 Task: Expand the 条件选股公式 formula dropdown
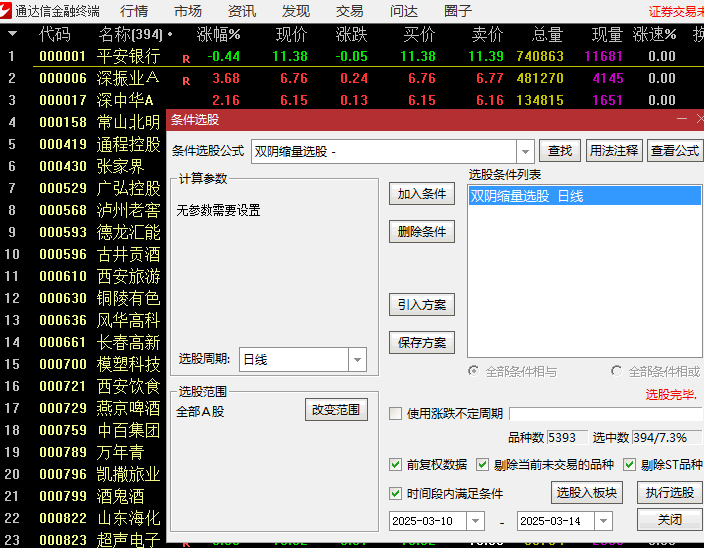pos(525,152)
